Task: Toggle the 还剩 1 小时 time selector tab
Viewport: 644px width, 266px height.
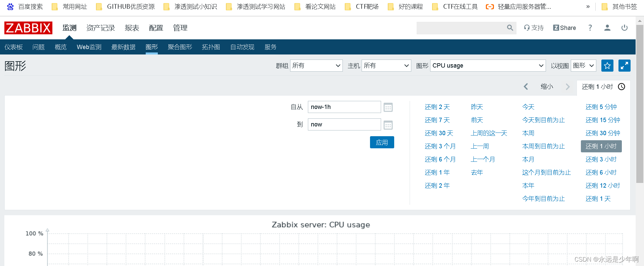Action: pyautogui.click(x=603, y=87)
